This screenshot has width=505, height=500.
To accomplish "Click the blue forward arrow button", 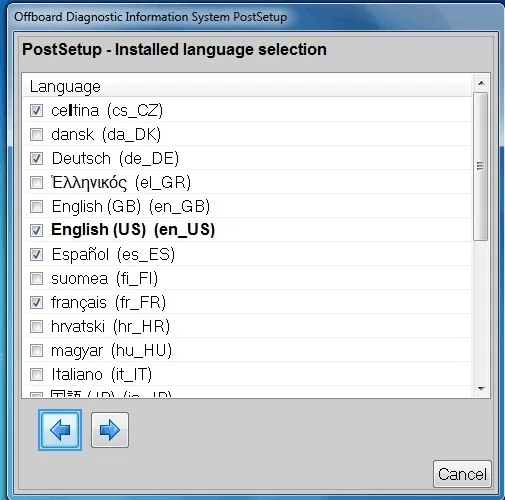I will pos(110,430).
